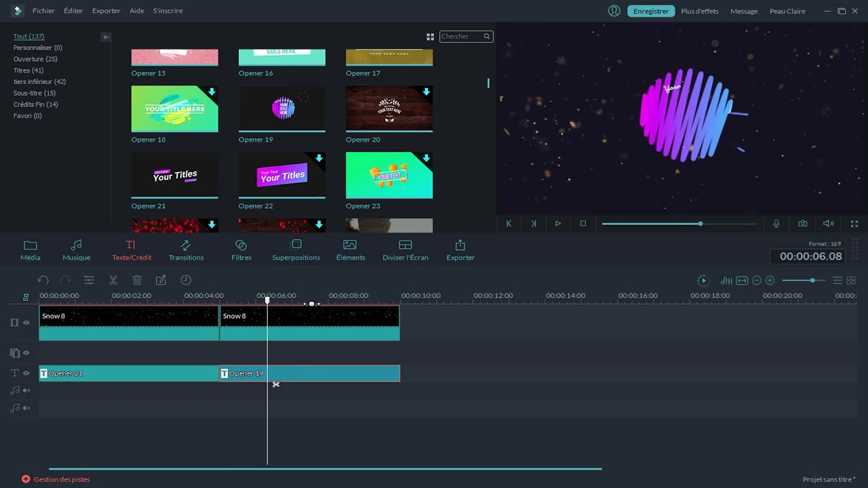Viewport: 868px width, 488px height.
Task: Open the Chercher search field
Action: (x=466, y=37)
